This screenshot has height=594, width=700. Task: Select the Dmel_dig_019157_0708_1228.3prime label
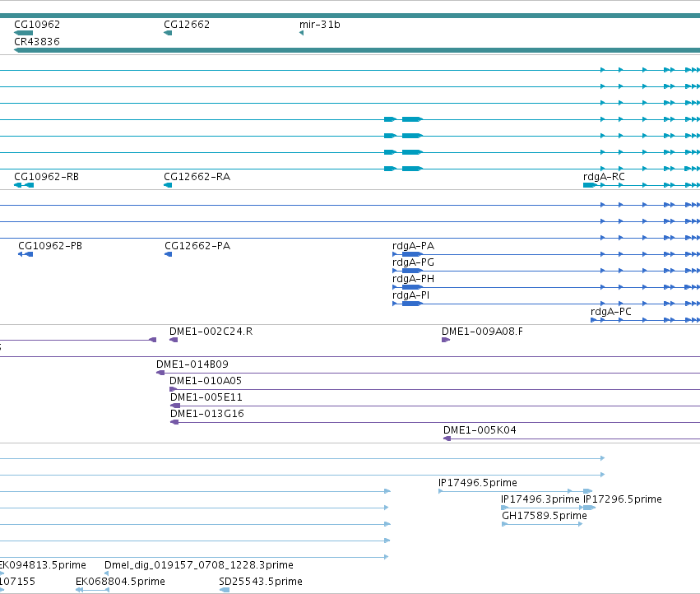(x=199, y=565)
